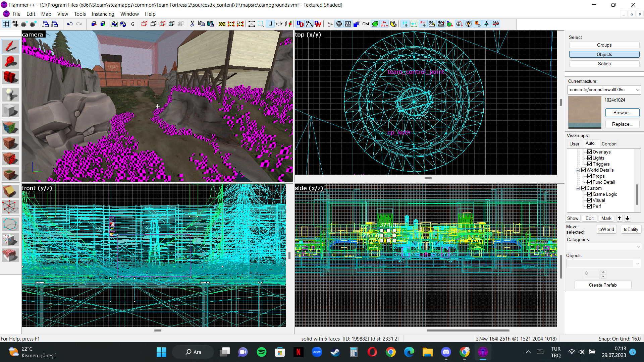Click the current texture preview thumbnail
The width and height of the screenshot is (644, 362).
point(585,112)
